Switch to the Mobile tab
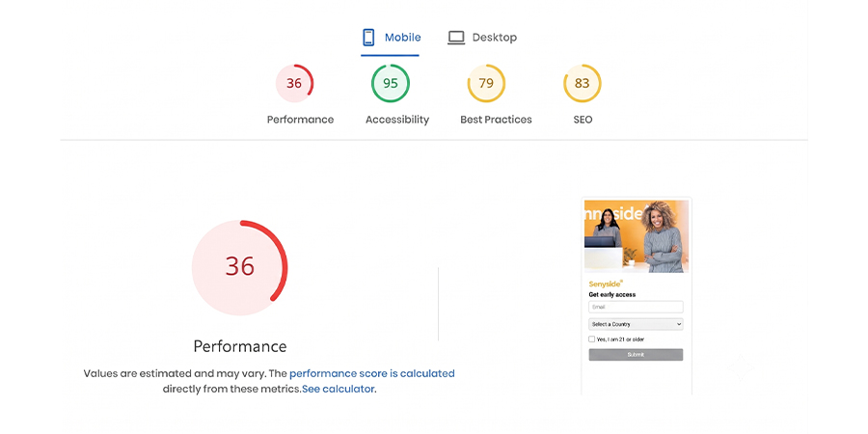The image size is (868, 434). pos(391,38)
